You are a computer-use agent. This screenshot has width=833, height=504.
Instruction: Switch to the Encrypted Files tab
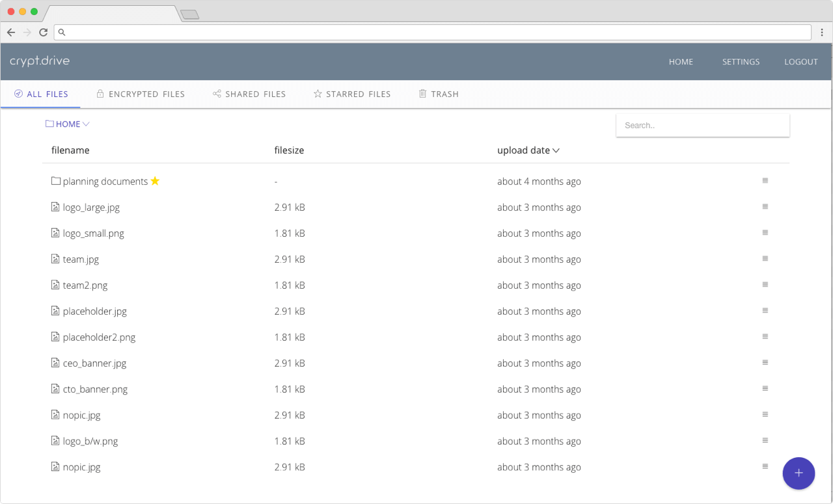point(141,94)
